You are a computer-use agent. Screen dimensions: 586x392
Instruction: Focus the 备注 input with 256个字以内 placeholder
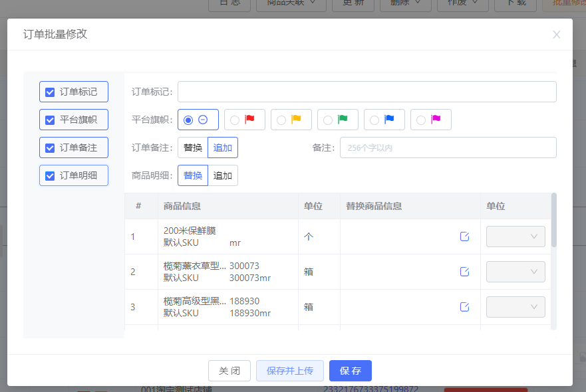[448, 147]
